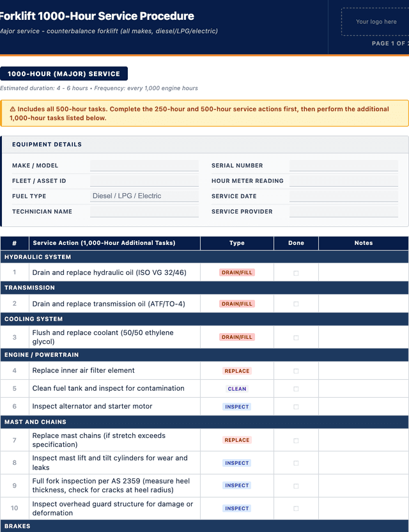
Task: Click the INSPECT tag for full fork inspection
Action: point(237,485)
